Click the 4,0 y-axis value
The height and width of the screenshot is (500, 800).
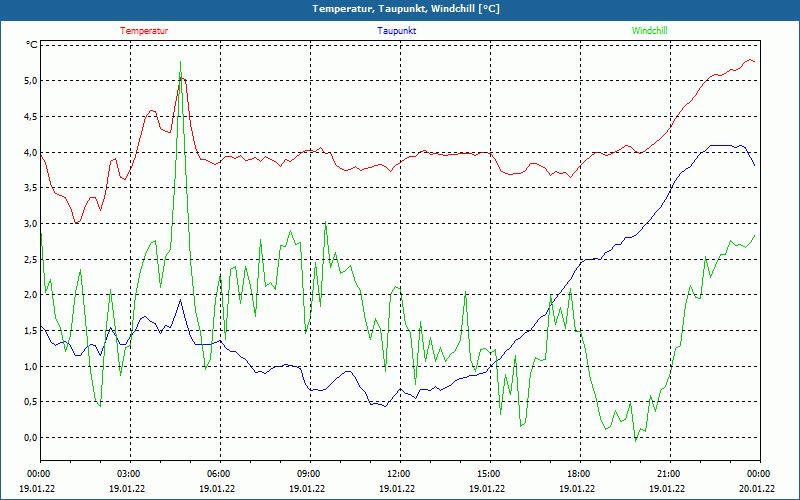[31, 152]
